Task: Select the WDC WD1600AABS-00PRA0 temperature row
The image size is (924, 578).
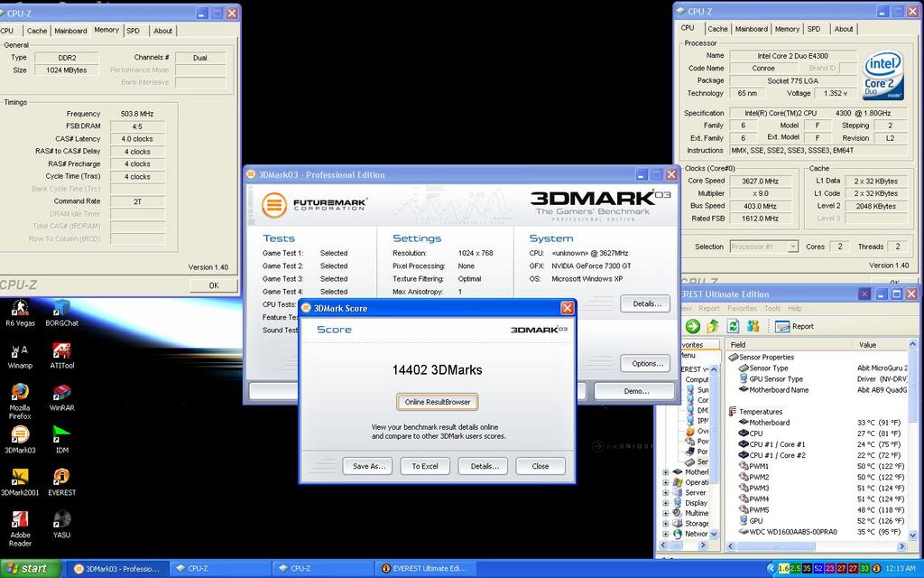Action: click(822, 531)
